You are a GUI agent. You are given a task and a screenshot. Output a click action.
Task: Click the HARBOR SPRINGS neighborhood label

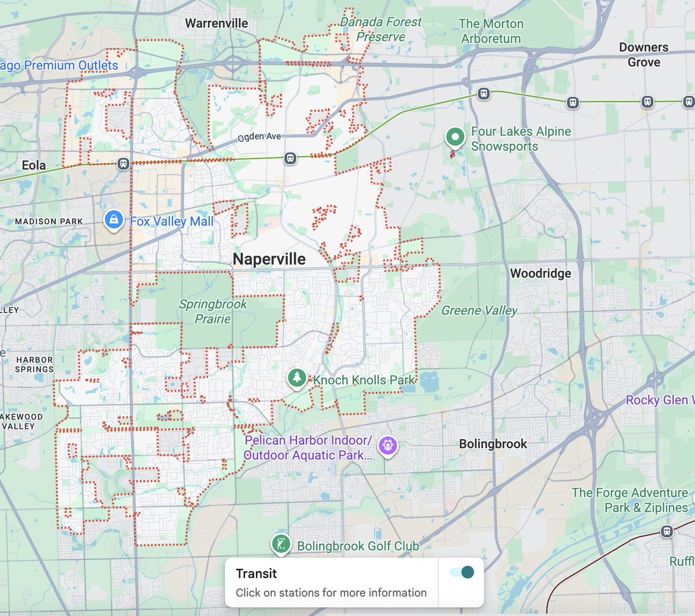[34, 365]
